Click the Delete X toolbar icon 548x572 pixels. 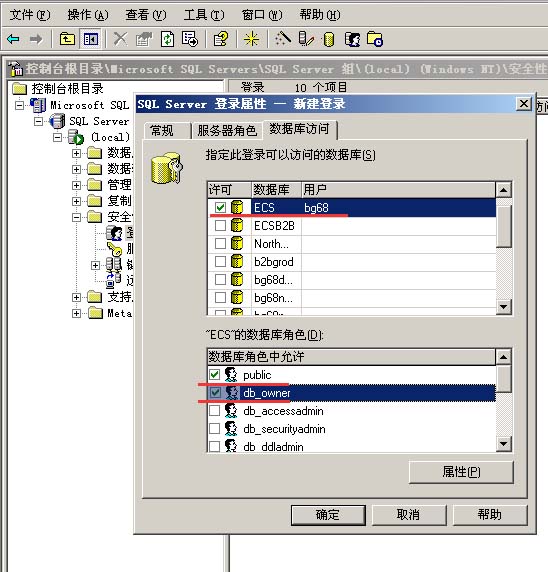[x=120, y=39]
